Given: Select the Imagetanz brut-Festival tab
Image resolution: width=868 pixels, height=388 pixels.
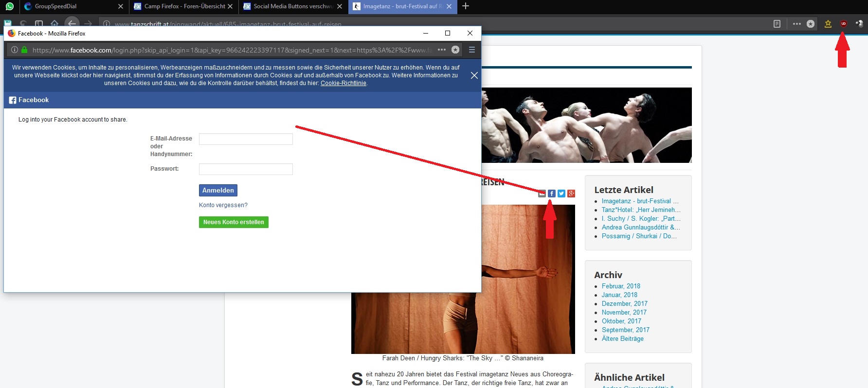Looking at the screenshot, I should (x=402, y=6).
